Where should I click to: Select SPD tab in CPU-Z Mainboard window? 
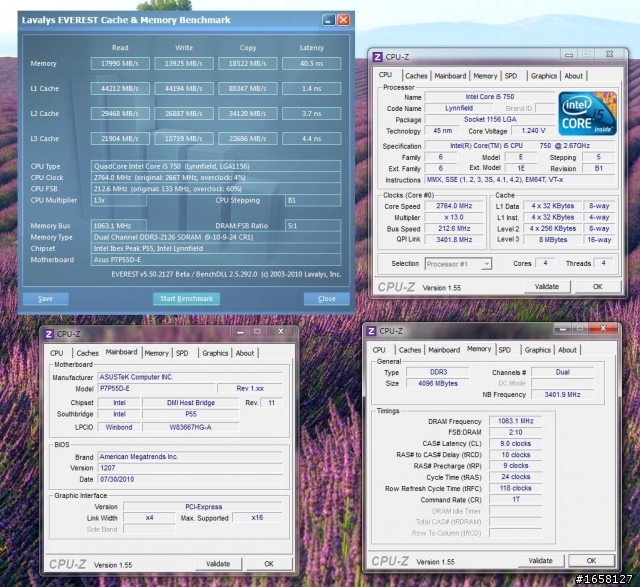click(182, 353)
